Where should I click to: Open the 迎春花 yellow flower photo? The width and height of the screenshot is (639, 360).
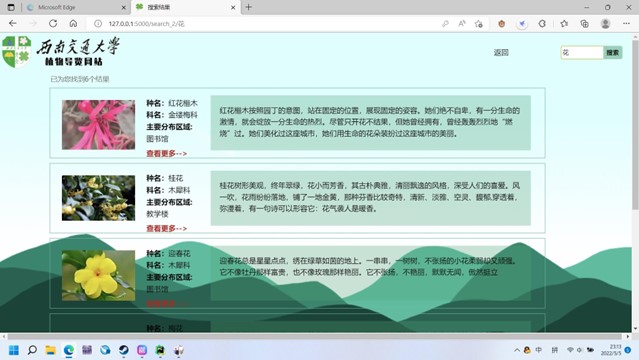pos(98,276)
